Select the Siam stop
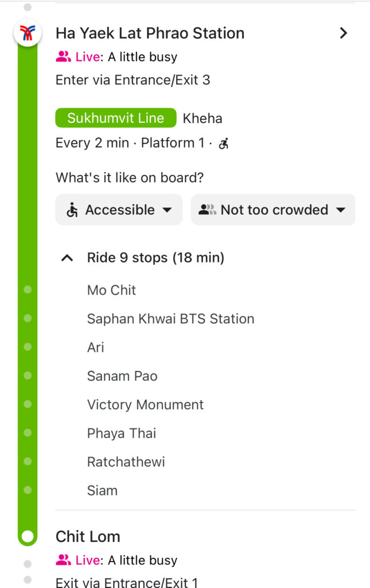 (x=102, y=490)
